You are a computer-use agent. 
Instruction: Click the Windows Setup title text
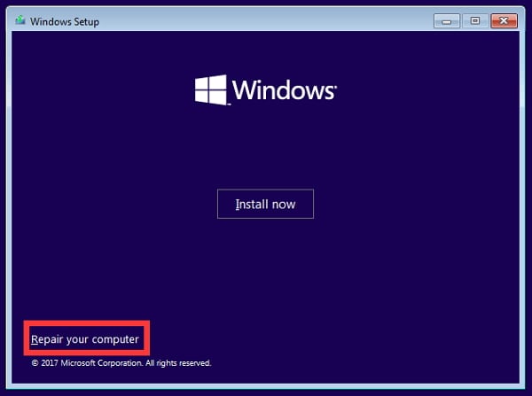click(65, 21)
